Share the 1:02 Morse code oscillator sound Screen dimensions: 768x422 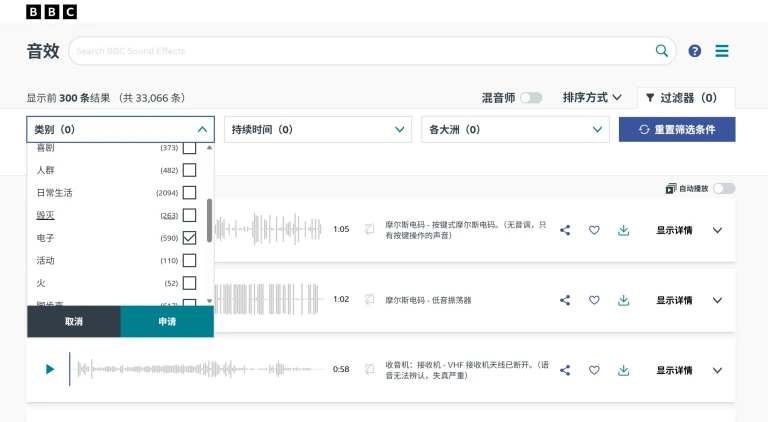click(x=565, y=300)
